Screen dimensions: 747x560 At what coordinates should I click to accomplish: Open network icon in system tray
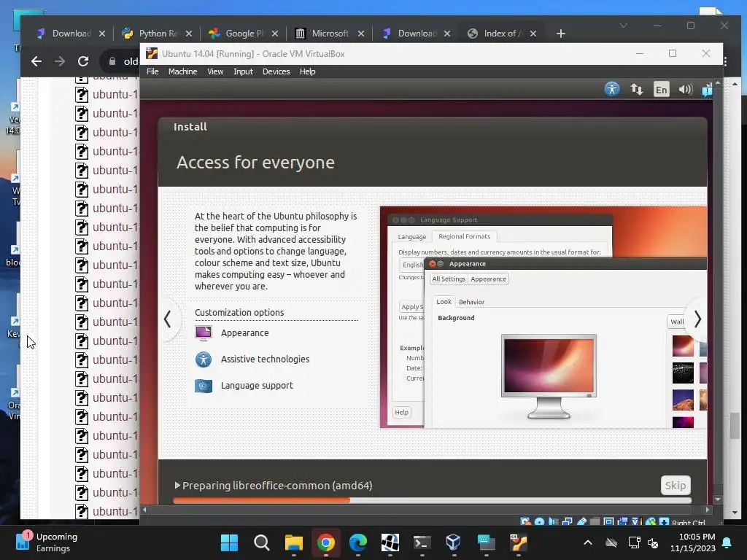[x=634, y=542]
